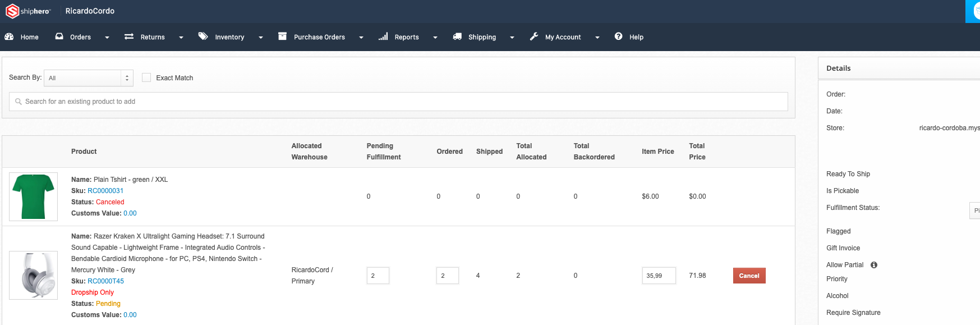Click the ShipHero logo icon
Viewport: 980px width, 325px height.
tap(12, 11)
